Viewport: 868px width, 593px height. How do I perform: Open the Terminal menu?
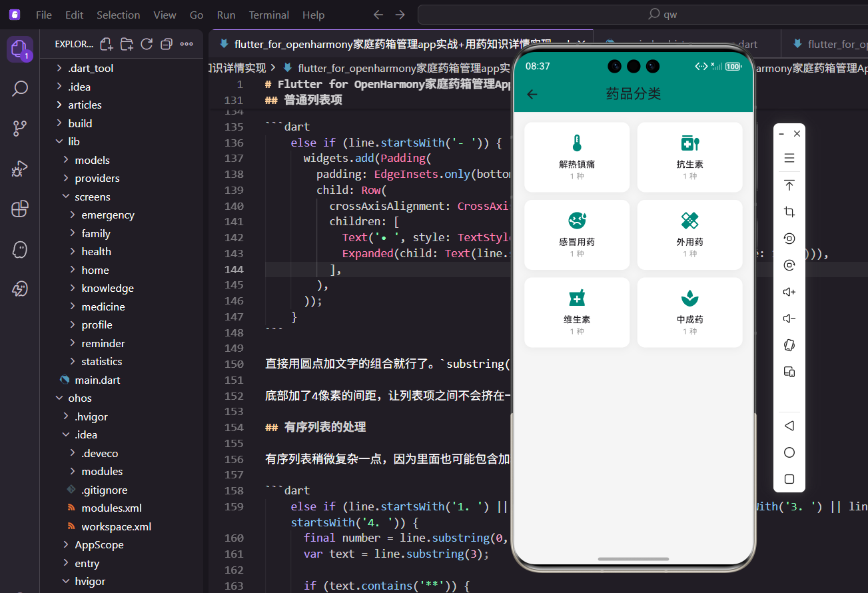point(268,15)
